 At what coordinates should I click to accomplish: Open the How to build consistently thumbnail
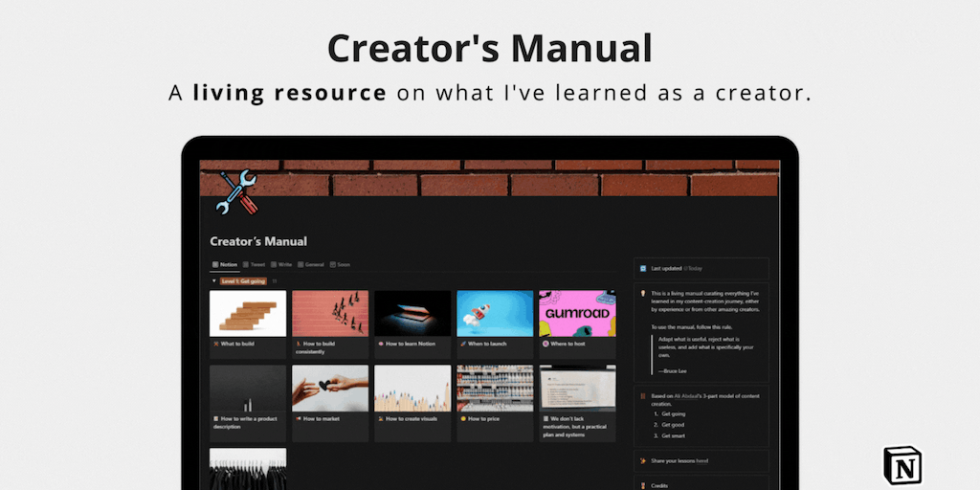[x=330, y=313]
